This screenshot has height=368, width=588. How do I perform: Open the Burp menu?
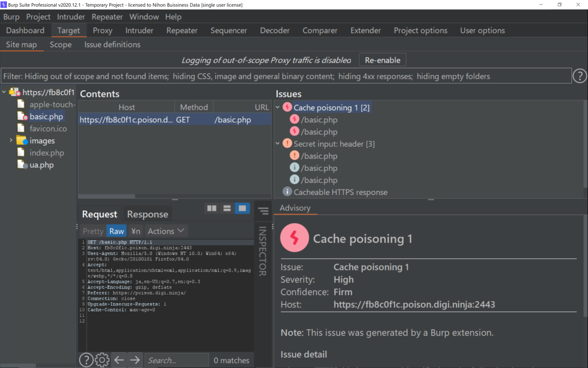pyautogui.click(x=11, y=17)
